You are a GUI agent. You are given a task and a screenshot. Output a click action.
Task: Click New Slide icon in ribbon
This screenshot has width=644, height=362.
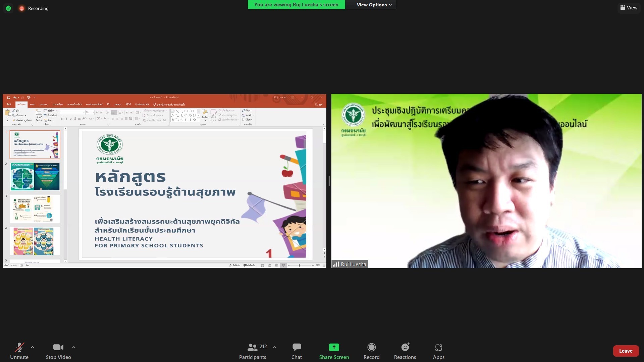tap(39, 112)
